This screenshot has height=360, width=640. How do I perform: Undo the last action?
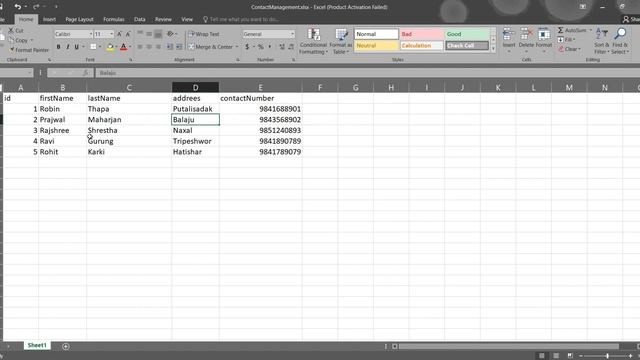click(x=18, y=7)
